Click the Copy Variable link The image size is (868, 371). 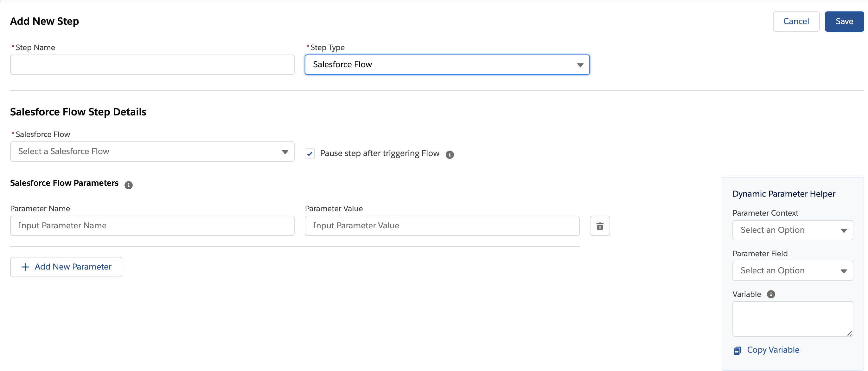point(773,350)
